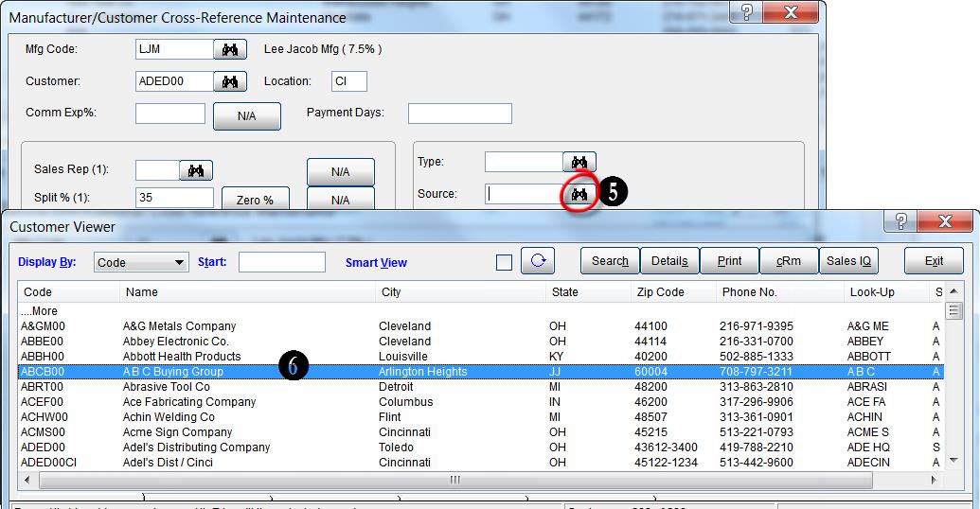Image resolution: width=980 pixels, height=509 pixels.
Task: Open Source lookup binoculars icon
Action: pyautogui.click(x=579, y=194)
